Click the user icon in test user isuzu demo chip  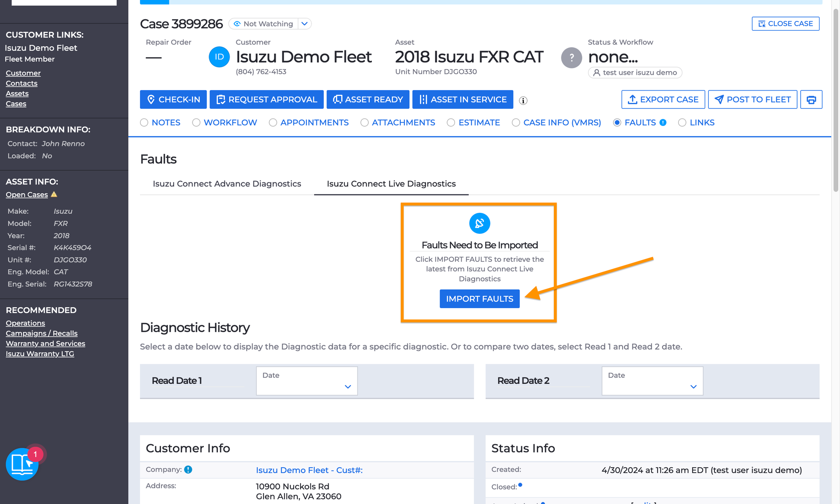click(596, 73)
